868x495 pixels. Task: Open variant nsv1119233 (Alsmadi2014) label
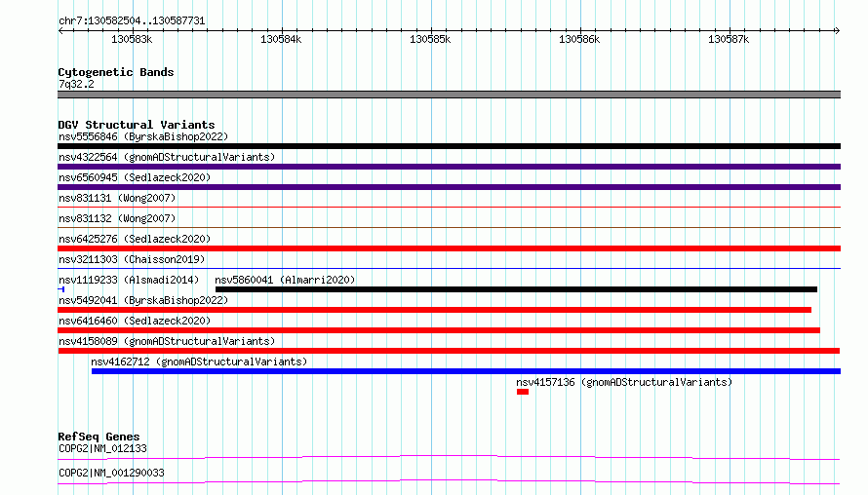[129, 280]
